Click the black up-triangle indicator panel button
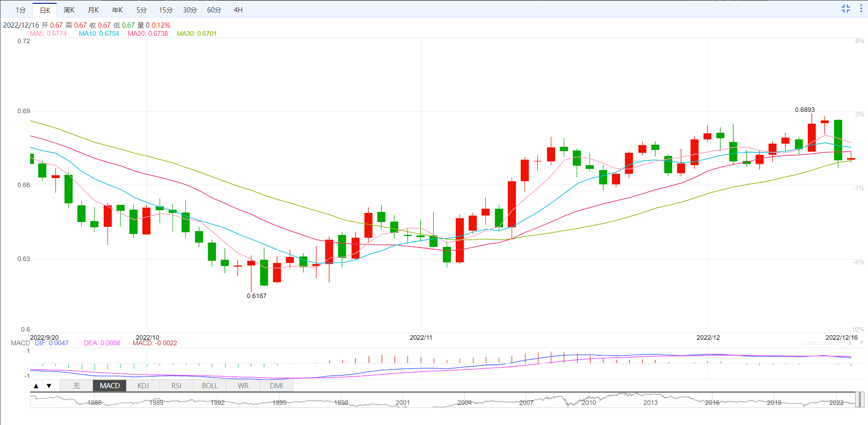Screen dimensions: 868x425 (36, 386)
